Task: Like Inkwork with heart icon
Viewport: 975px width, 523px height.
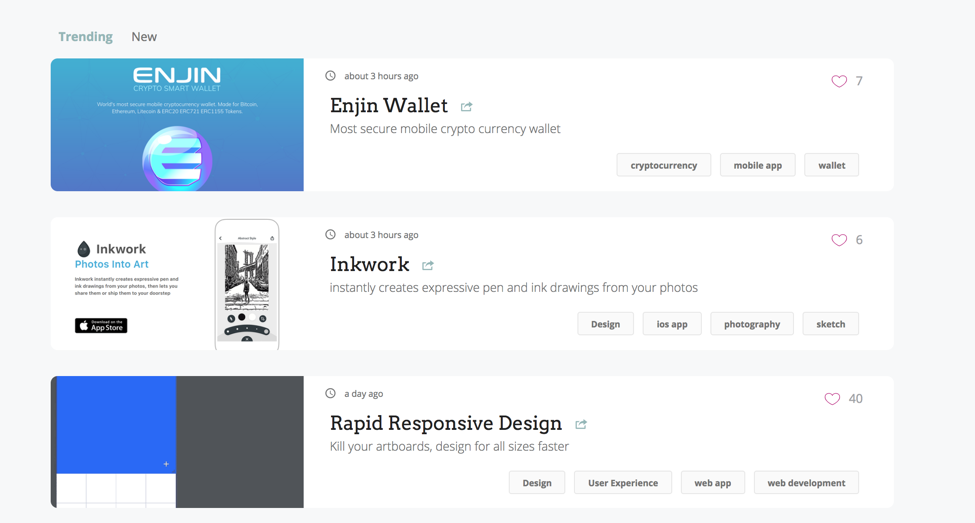Action: pos(839,240)
